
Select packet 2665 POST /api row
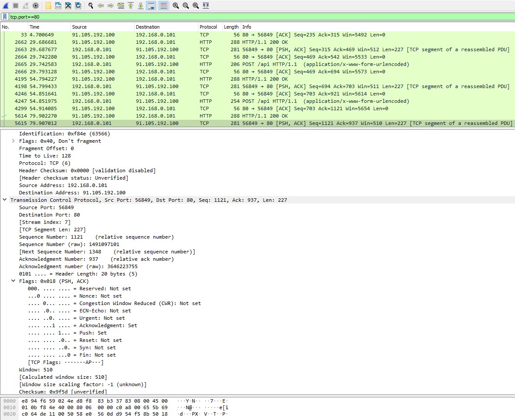point(257,64)
